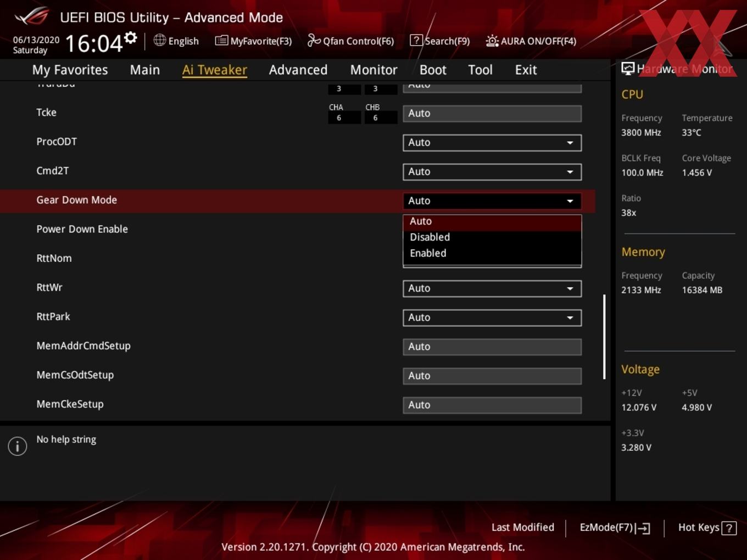Open the Advanced tab
Screen dimensions: 747x560
coord(298,70)
